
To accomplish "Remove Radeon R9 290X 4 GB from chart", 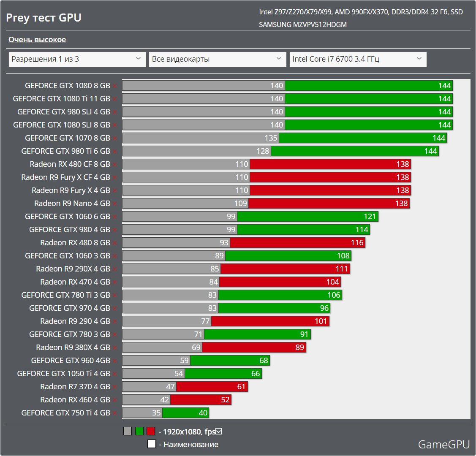I will click(x=115, y=269).
